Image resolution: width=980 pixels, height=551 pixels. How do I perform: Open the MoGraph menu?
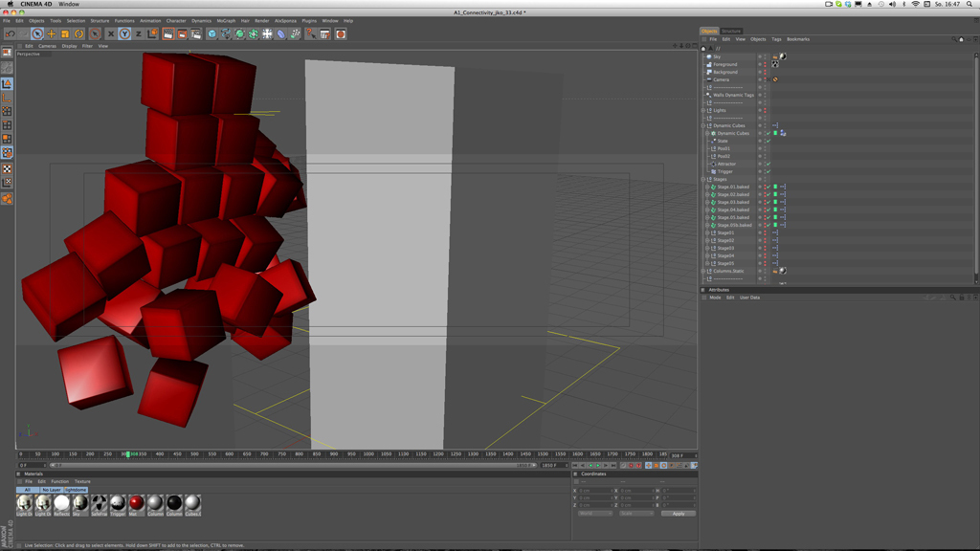coord(226,20)
